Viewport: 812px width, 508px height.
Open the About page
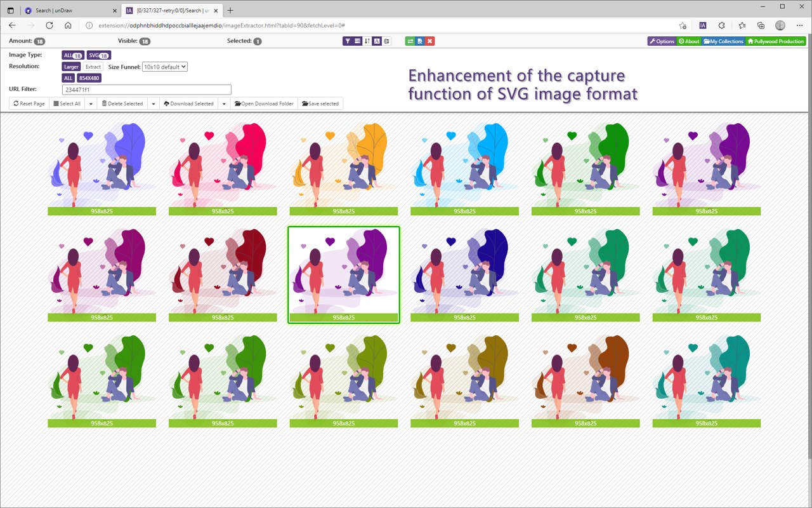689,41
